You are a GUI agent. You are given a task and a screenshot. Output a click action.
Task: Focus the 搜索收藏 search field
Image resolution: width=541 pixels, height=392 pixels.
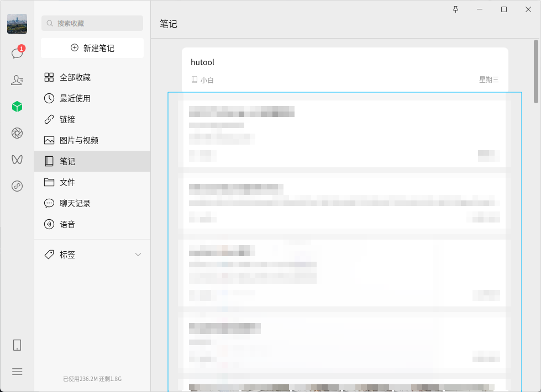tap(92, 23)
